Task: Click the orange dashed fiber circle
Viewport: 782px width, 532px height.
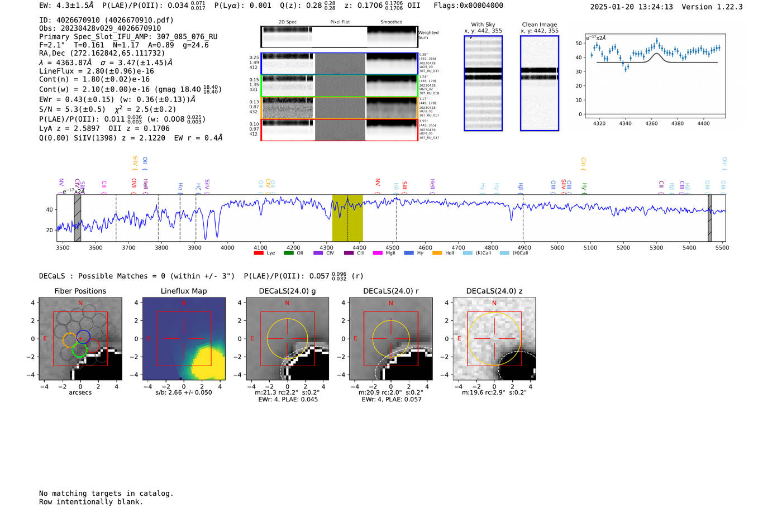Action: pyautogui.click(x=70, y=340)
